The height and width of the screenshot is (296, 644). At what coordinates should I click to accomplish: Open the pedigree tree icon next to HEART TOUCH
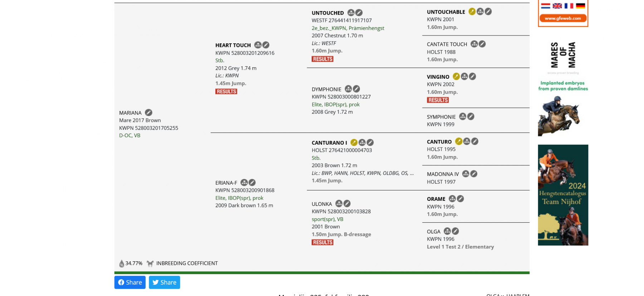click(x=258, y=45)
